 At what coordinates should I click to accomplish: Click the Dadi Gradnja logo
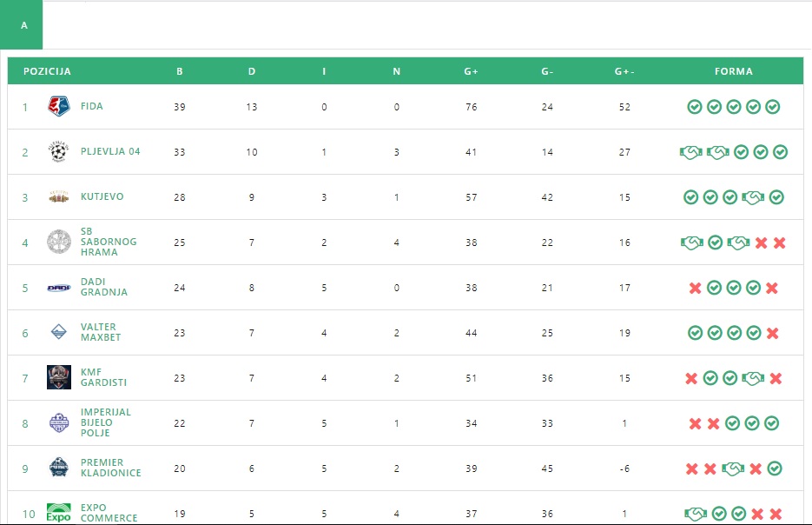point(58,288)
